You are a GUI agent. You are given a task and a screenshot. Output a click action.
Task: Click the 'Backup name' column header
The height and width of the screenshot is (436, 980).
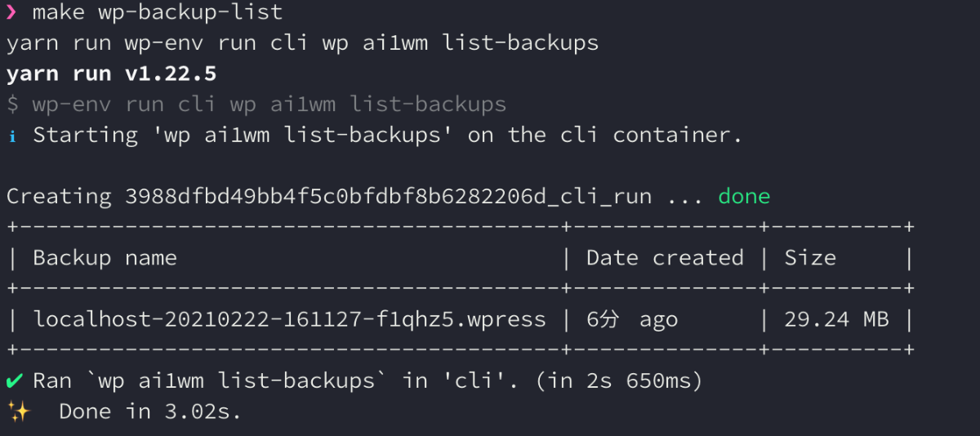point(105,258)
